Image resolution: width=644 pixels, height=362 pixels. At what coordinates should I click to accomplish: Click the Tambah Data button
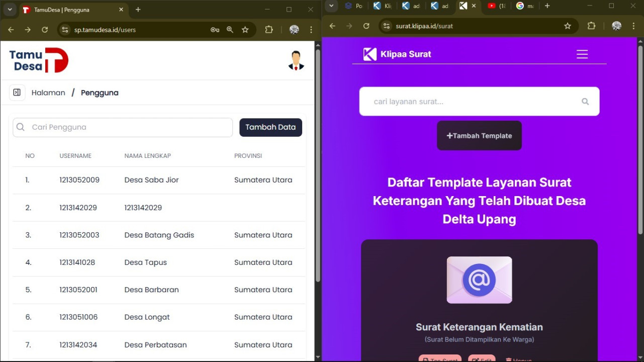pos(270,127)
